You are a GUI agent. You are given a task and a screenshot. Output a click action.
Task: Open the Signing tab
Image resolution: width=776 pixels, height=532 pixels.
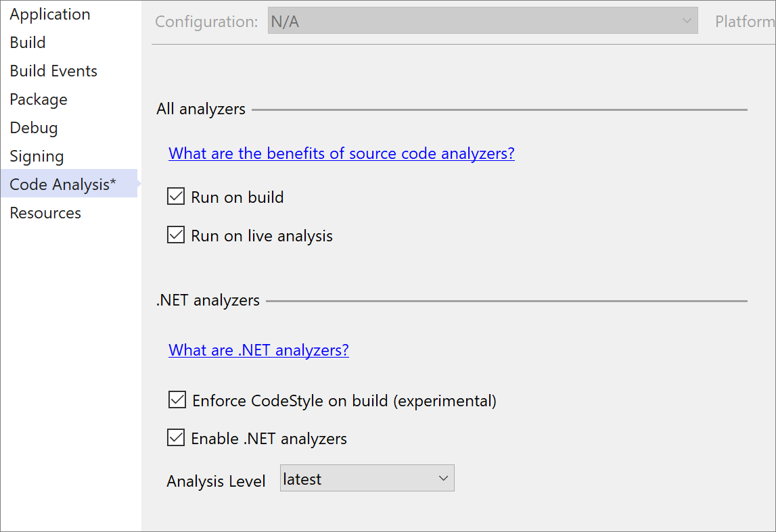tap(37, 156)
